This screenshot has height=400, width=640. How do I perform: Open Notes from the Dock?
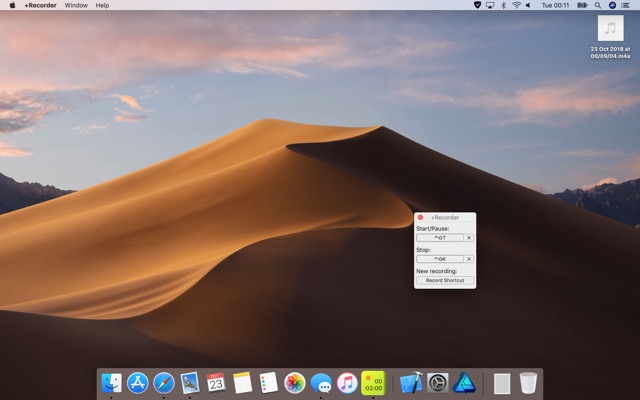(242, 383)
